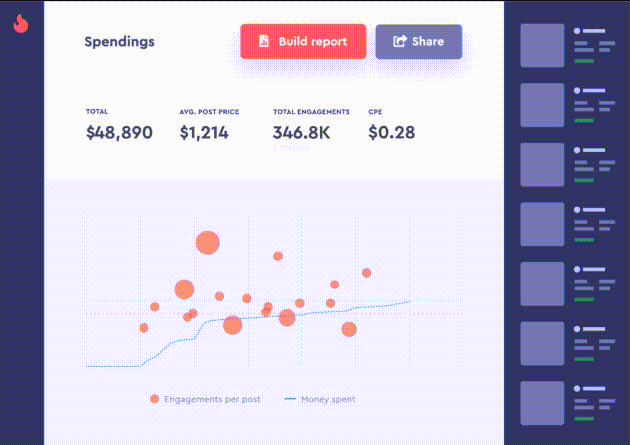Open the bottom post thumbnail in sidebar

click(543, 404)
